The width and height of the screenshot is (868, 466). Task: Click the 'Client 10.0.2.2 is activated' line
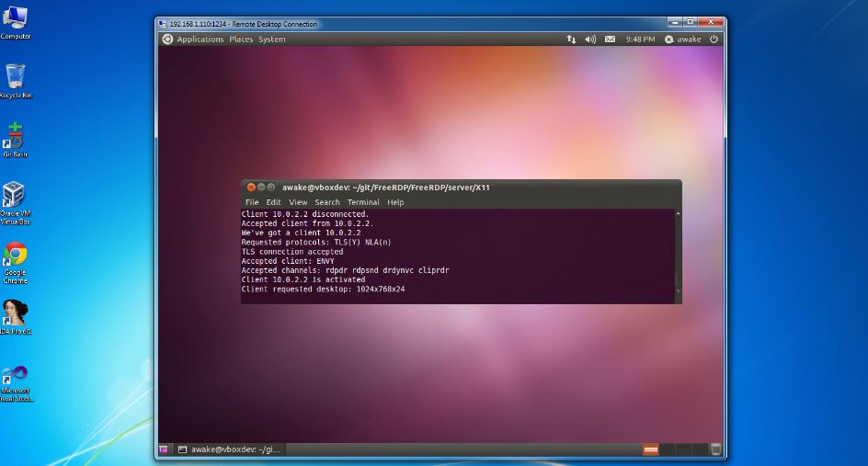coord(303,280)
